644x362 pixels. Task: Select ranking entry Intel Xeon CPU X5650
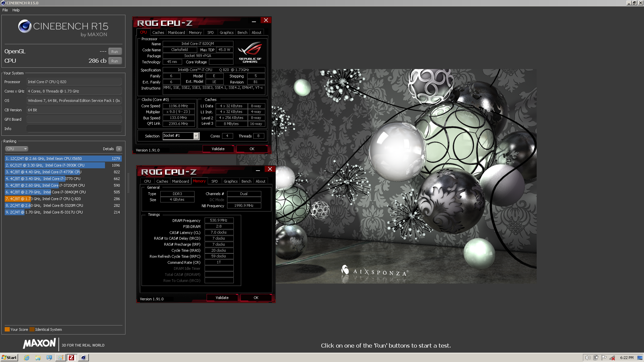point(63,159)
